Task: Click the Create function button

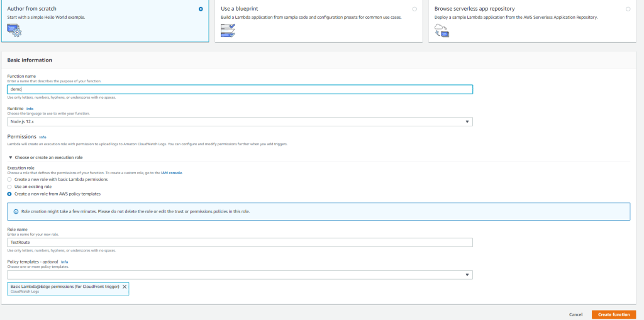Action: [x=614, y=314]
